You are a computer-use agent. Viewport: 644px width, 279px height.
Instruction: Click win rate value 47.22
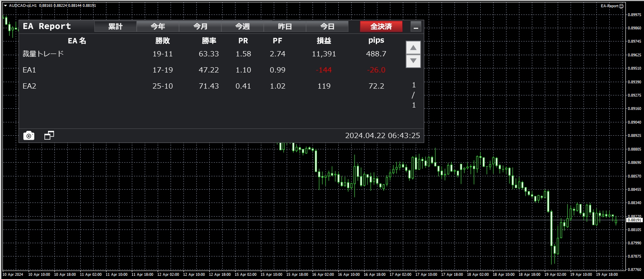point(209,70)
